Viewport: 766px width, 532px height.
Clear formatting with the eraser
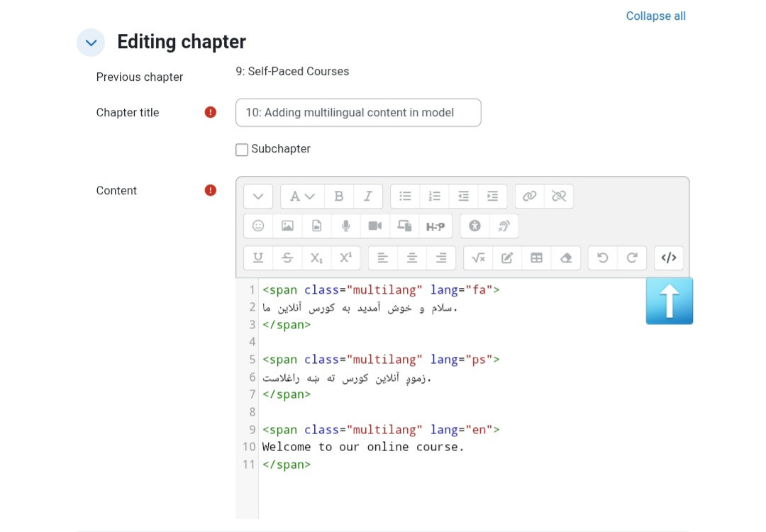pyautogui.click(x=566, y=258)
